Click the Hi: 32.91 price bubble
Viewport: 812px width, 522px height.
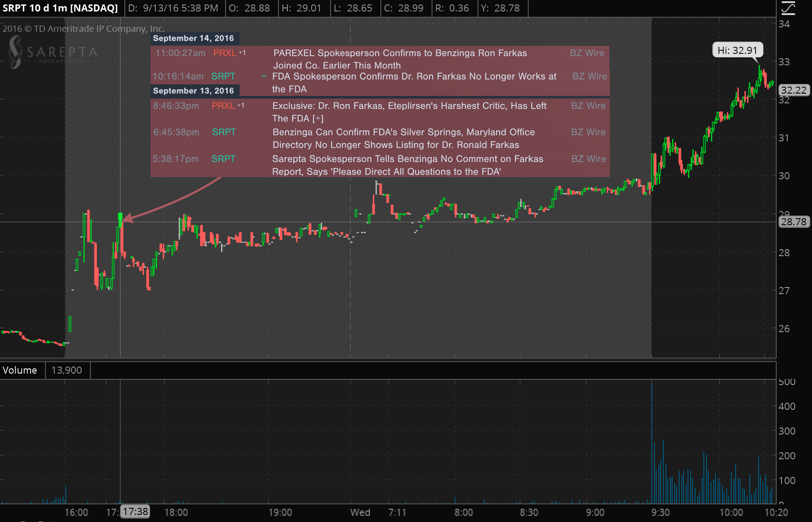[737, 50]
